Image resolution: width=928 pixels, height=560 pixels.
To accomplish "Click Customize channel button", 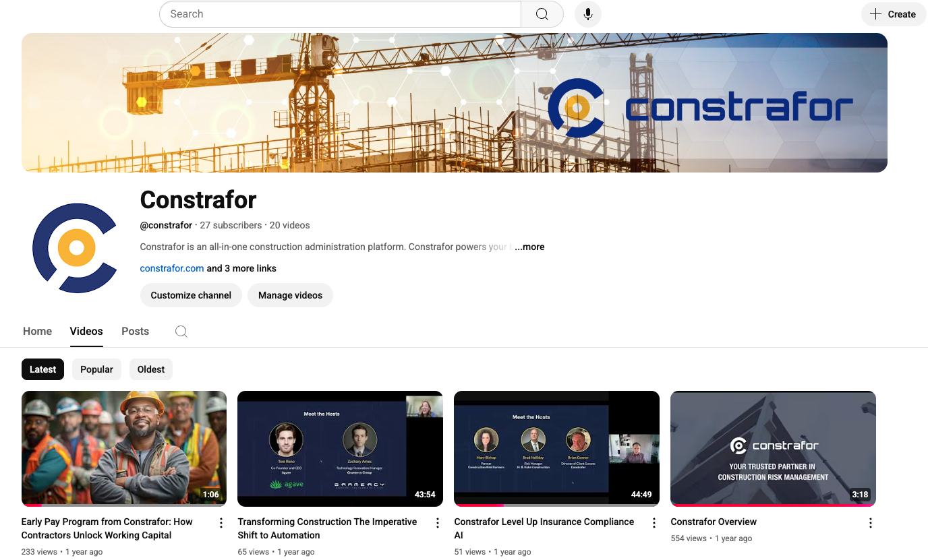I will (191, 295).
